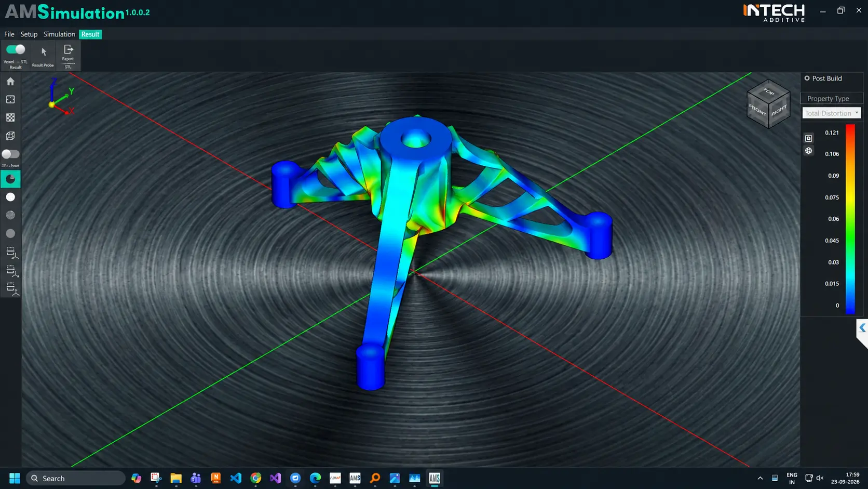Go to the Home view
The height and width of the screenshot is (489, 868).
pyautogui.click(x=10, y=82)
